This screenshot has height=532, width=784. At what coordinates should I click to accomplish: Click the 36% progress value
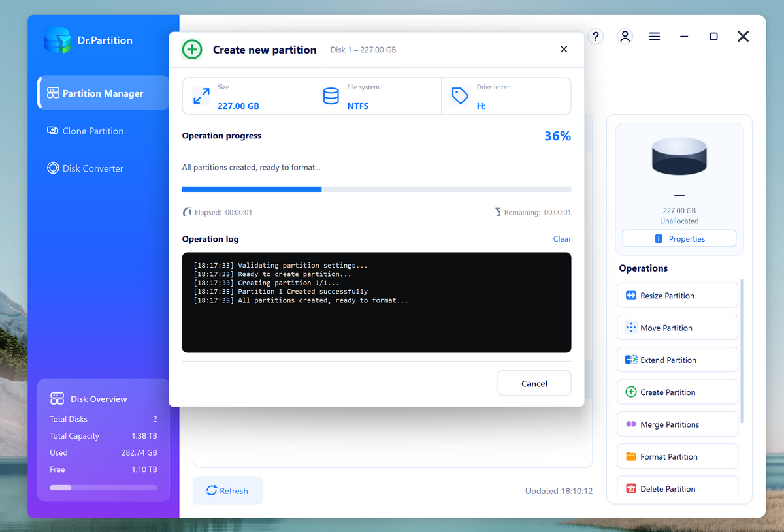point(558,136)
